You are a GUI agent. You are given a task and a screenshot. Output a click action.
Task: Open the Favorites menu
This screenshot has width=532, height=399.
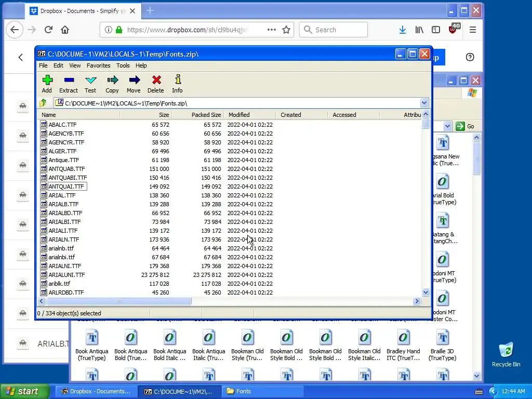coord(98,65)
